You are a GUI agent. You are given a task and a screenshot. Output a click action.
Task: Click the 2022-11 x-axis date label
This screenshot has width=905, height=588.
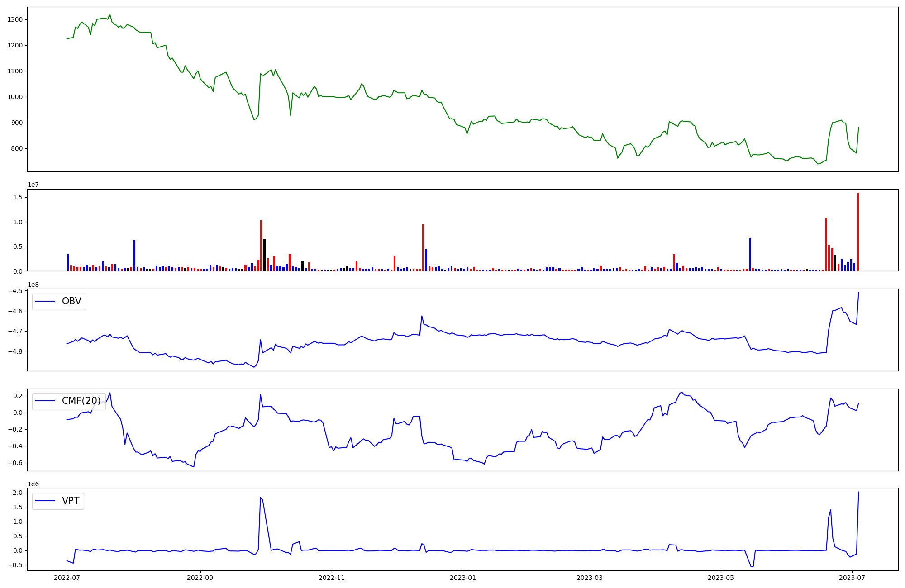click(332, 578)
